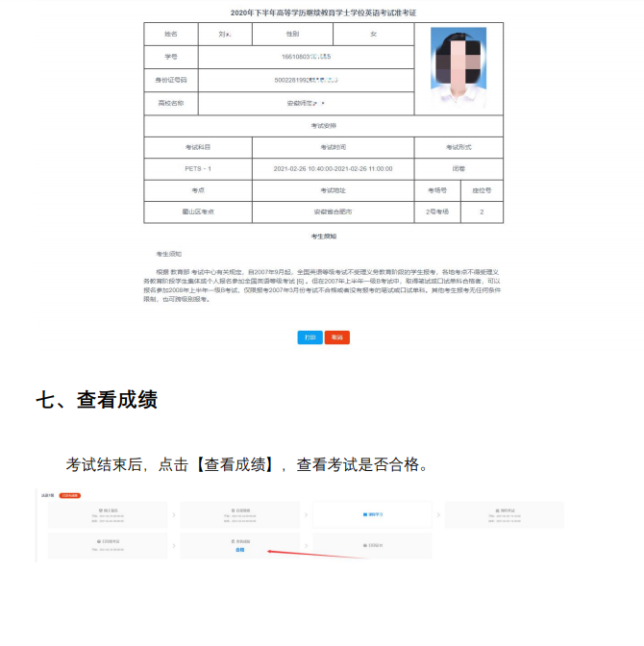Viewport: 644px width, 646px height.
Task: Select the exam time cell showing 2021-02-26
Action: pyautogui.click(x=334, y=168)
